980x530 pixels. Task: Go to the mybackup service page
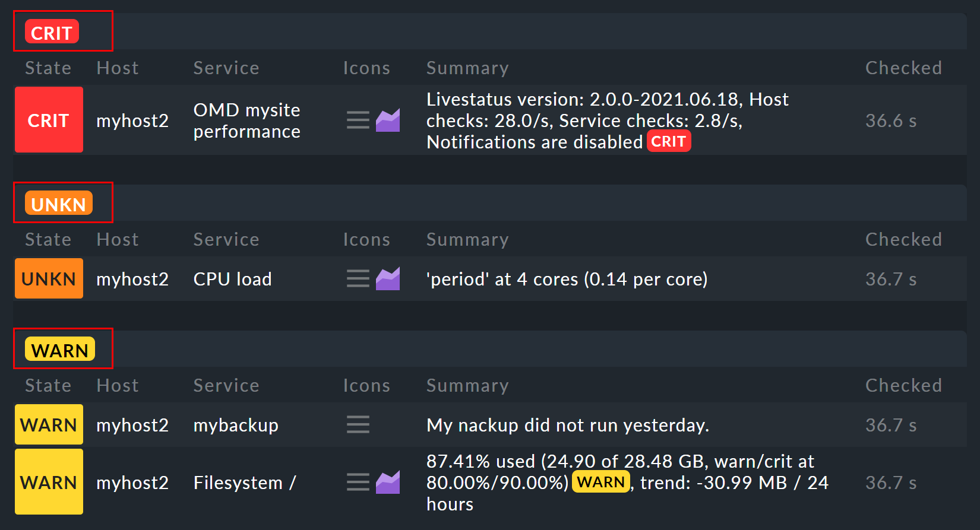(x=236, y=425)
